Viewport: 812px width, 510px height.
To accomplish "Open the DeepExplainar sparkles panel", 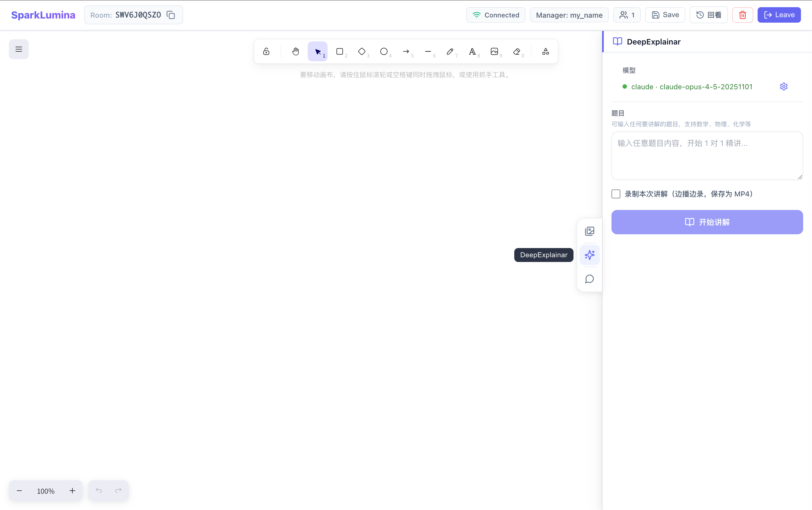I will (589, 255).
